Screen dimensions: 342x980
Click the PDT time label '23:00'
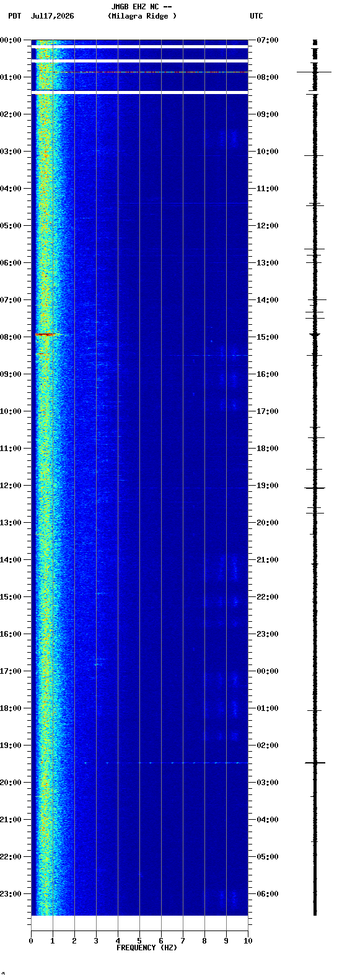[x=11, y=894]
